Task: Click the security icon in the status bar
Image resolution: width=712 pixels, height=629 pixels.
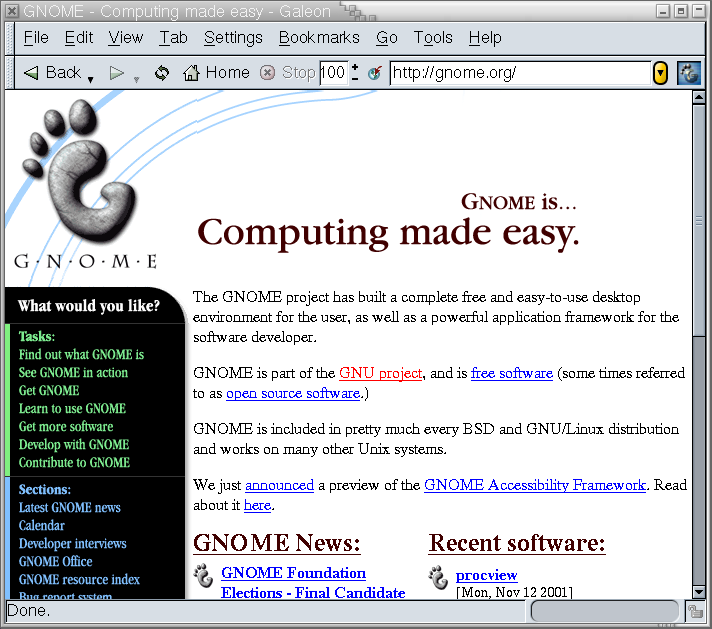Action: [x=695, y=612]
